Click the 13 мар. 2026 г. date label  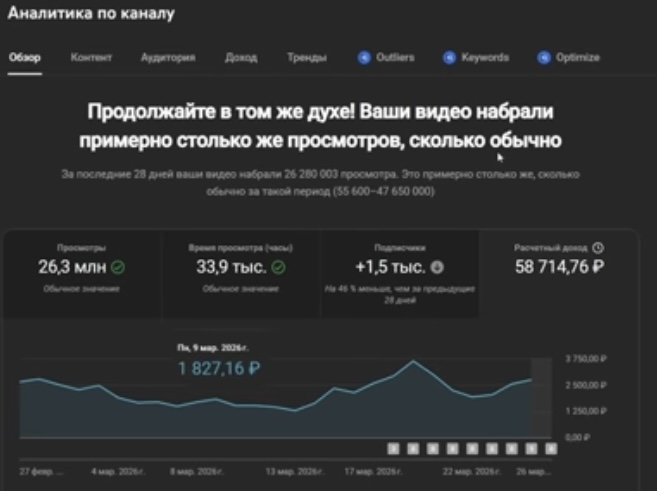click(x=295, y=472)
